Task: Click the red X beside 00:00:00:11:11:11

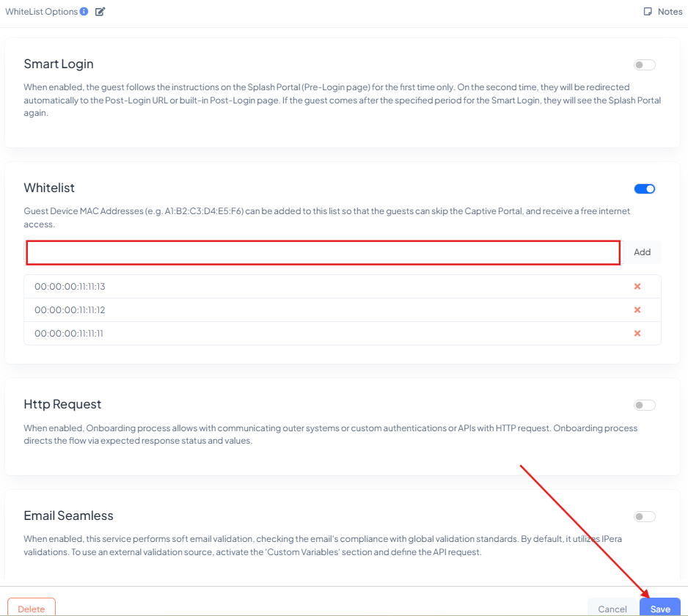Action: pos(637,334)
